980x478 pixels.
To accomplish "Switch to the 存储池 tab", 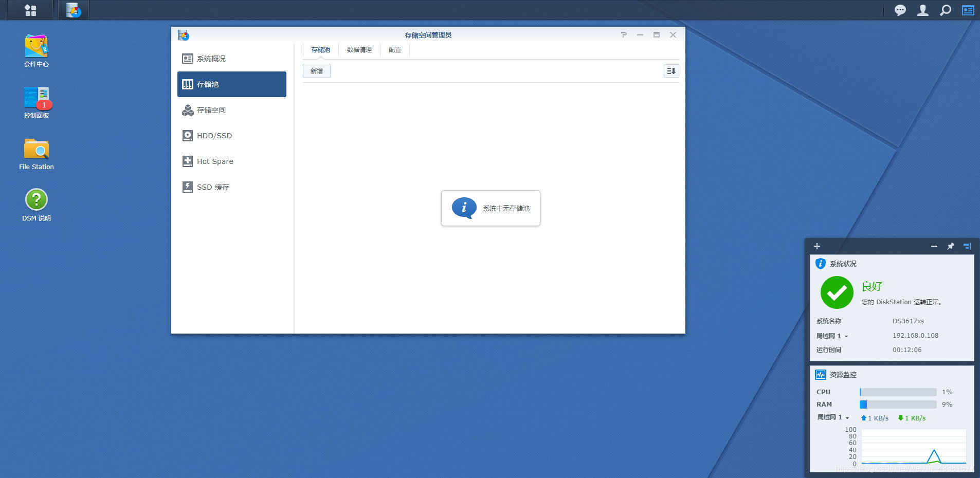I will pyautogui.click(x=321, y=50).
